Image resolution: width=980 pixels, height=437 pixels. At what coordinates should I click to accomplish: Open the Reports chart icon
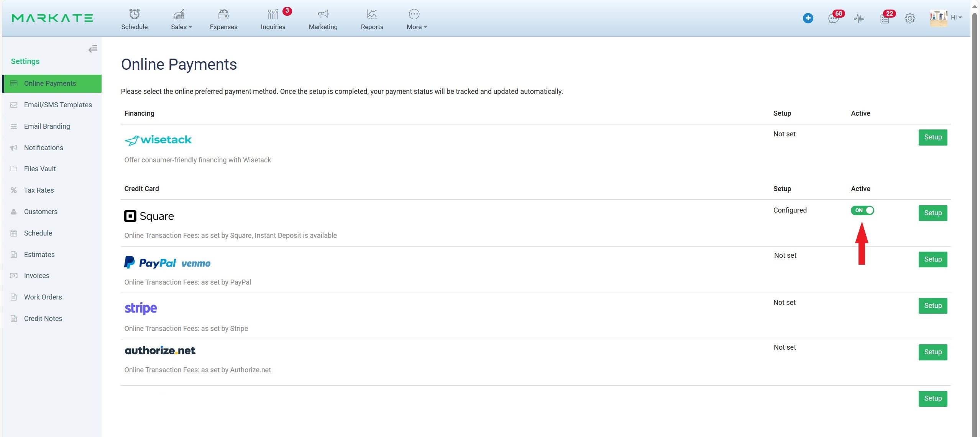[372, 15]
